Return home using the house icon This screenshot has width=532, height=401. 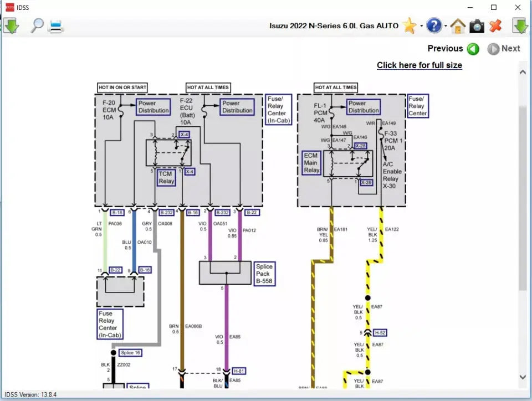(457, 25)
